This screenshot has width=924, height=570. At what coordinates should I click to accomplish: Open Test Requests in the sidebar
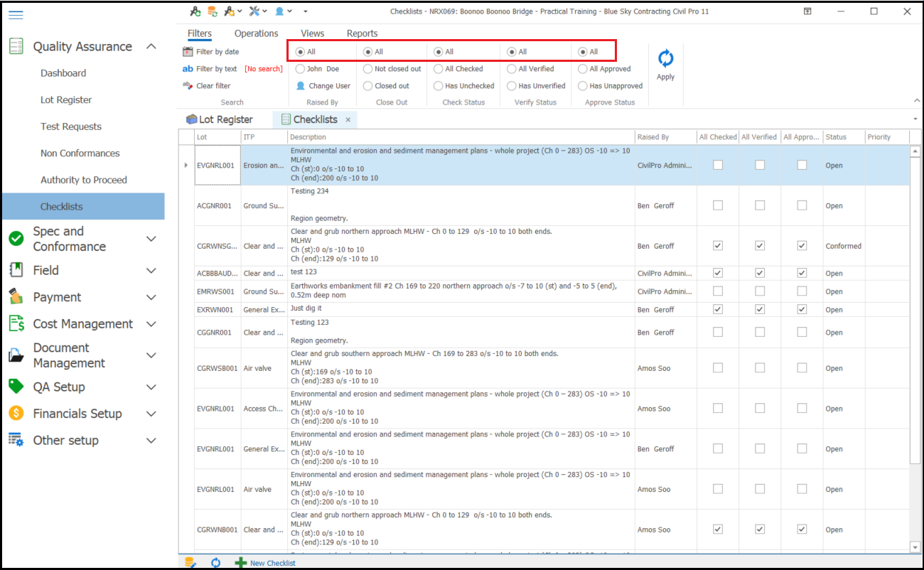pos(71,127)
